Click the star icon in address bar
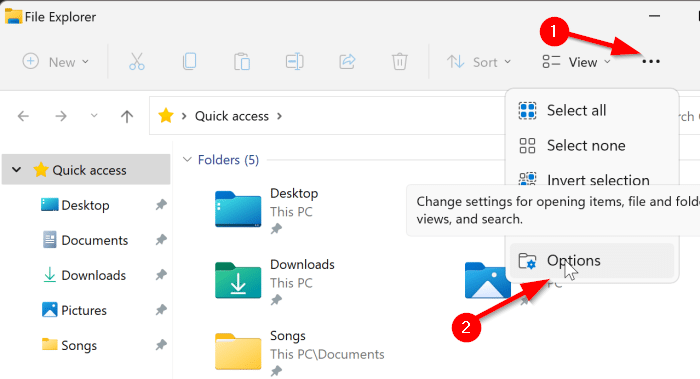This screenshot has width=700, height=379. coord(166,116)
